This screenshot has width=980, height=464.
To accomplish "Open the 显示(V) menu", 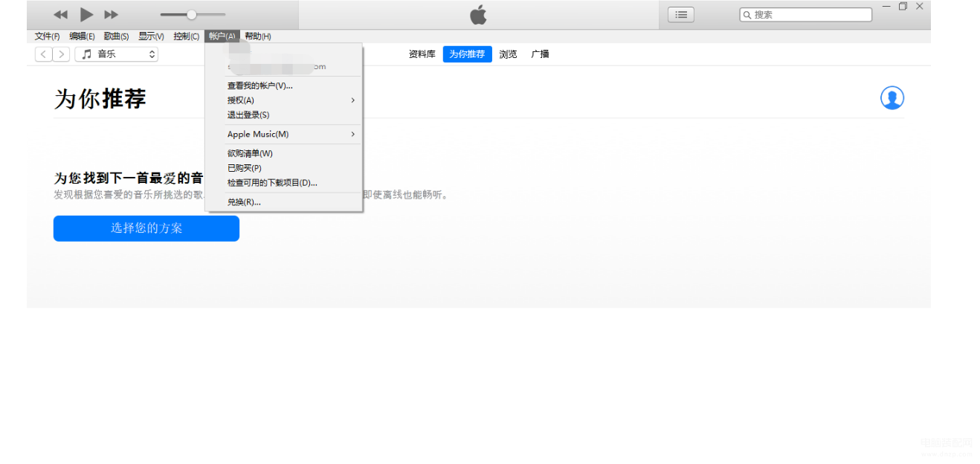I will [x=151, y=36].
